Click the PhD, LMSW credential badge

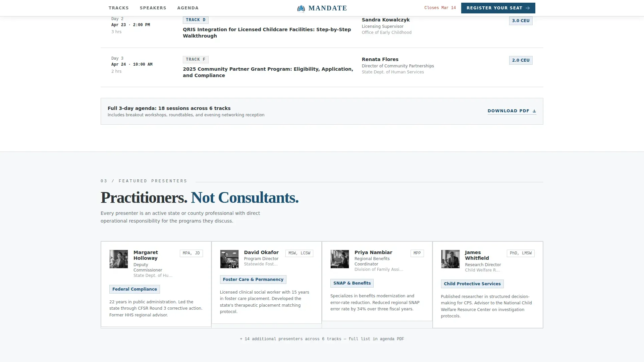521,253
